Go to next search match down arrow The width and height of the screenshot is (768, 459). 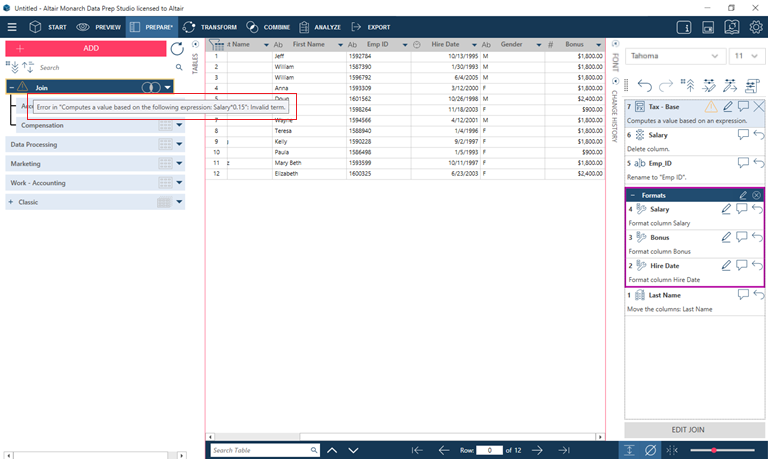(x=353, y=450)
